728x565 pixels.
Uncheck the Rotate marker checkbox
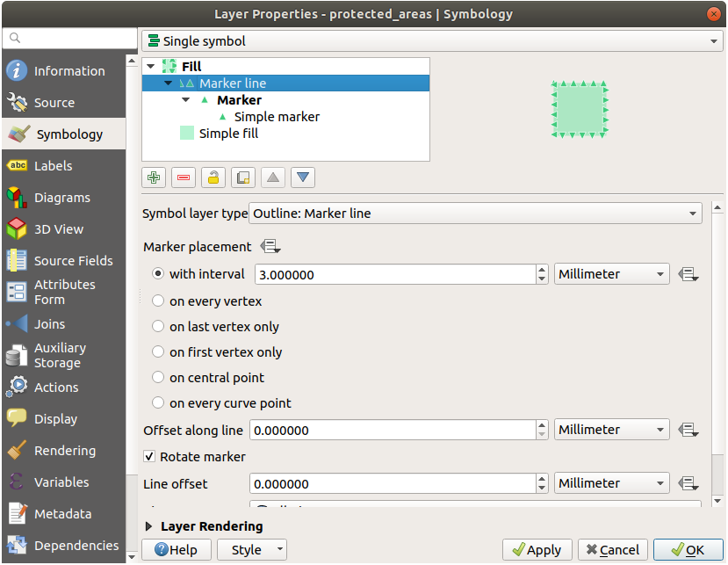point(150,457)
